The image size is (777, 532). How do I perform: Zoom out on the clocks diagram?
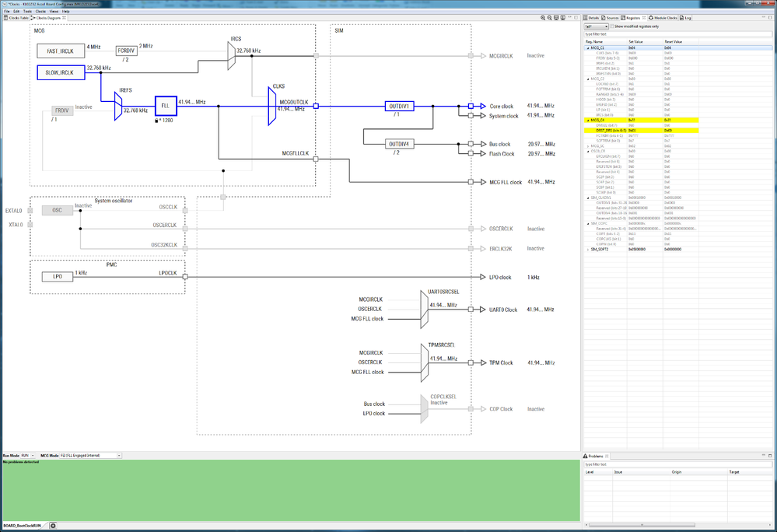[549, 18]
